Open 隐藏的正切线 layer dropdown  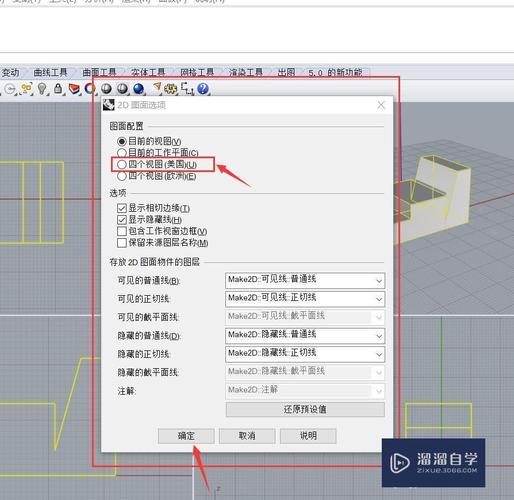pyautogui.click(x=305, y=354)
